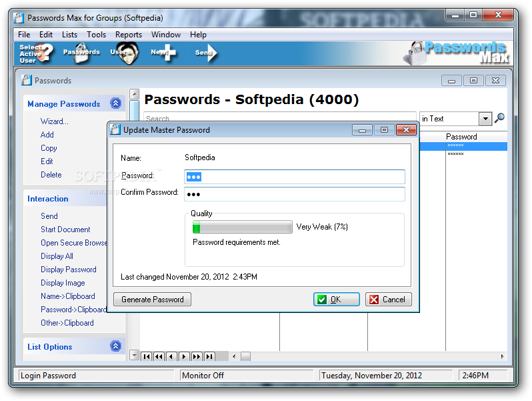Viewport: 532px width, 401px height.
Task: Click the Send link under Interaction
Action: (x=49, y=216)
